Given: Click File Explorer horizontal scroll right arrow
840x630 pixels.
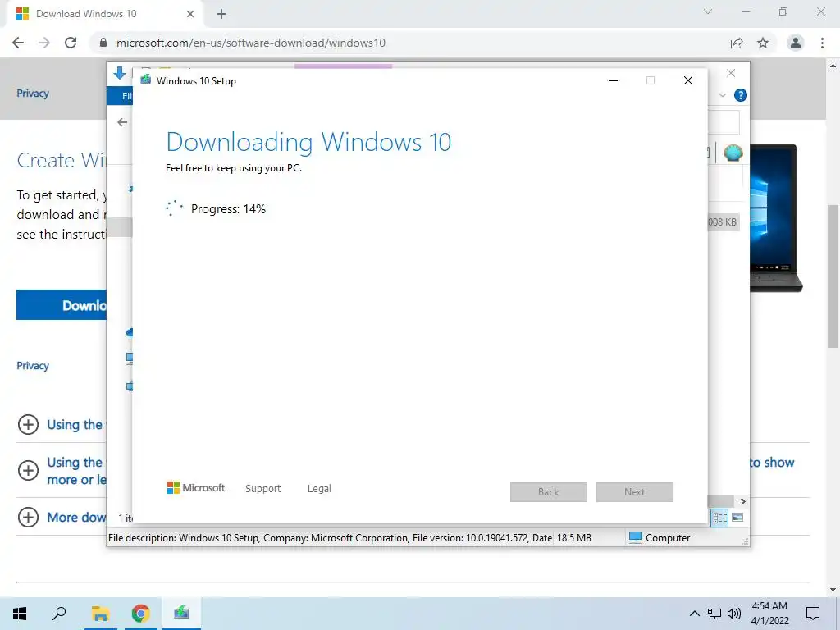Looking at the screenshot, I should tap(743, 501).
